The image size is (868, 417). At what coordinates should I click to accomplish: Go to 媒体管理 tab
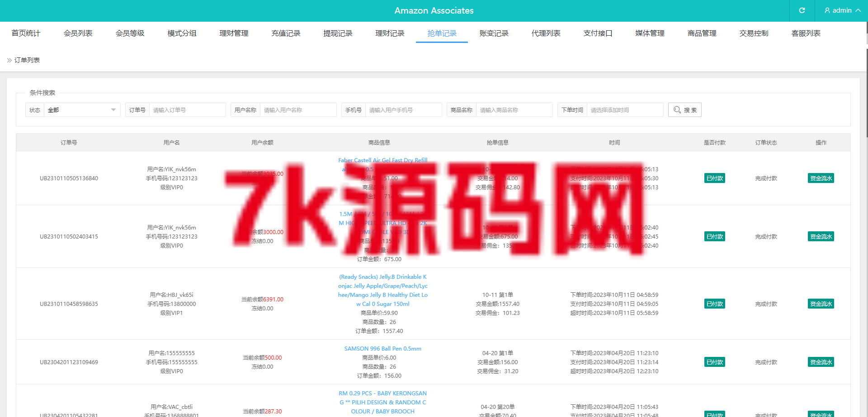[x=650, y=33]
